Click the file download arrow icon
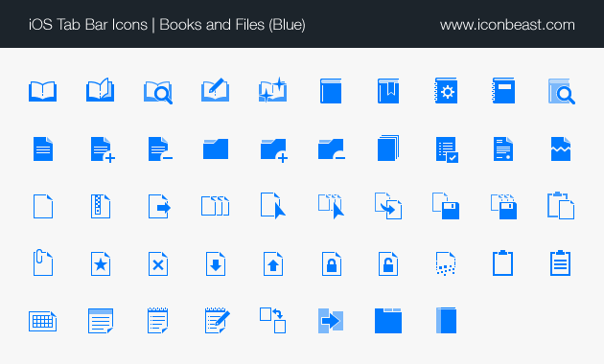604x364 pixels. tap(216, 264)
